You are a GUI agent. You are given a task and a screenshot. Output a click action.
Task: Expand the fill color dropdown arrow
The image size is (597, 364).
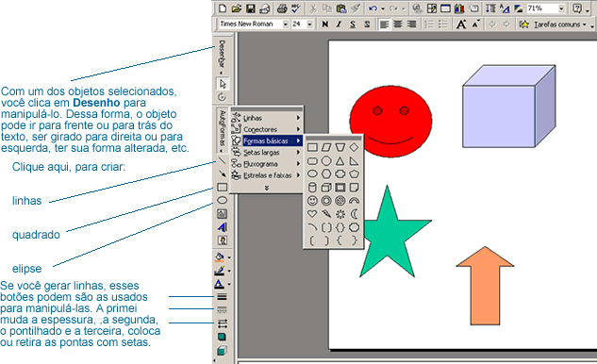[x=229, y=257]
